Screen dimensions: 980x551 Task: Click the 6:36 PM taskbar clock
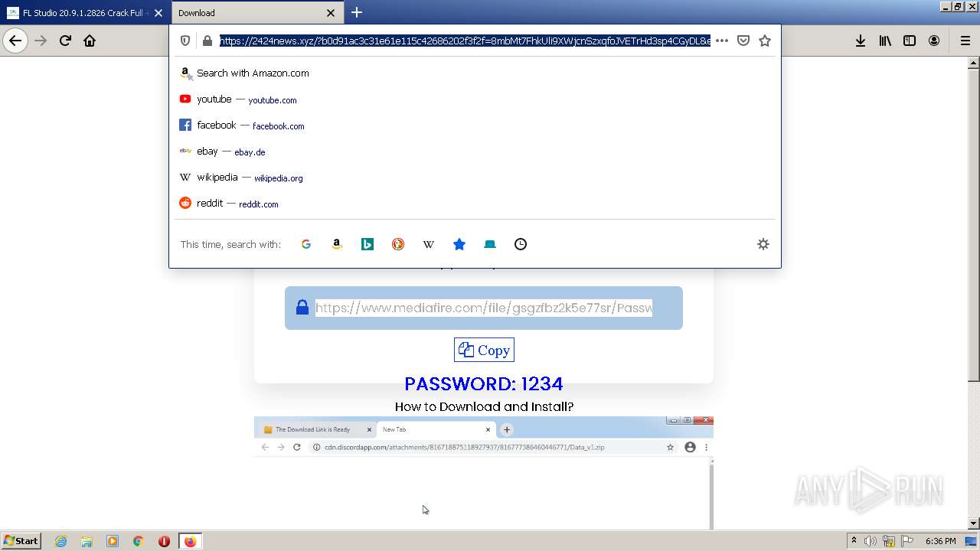click(x=940, y=541)
